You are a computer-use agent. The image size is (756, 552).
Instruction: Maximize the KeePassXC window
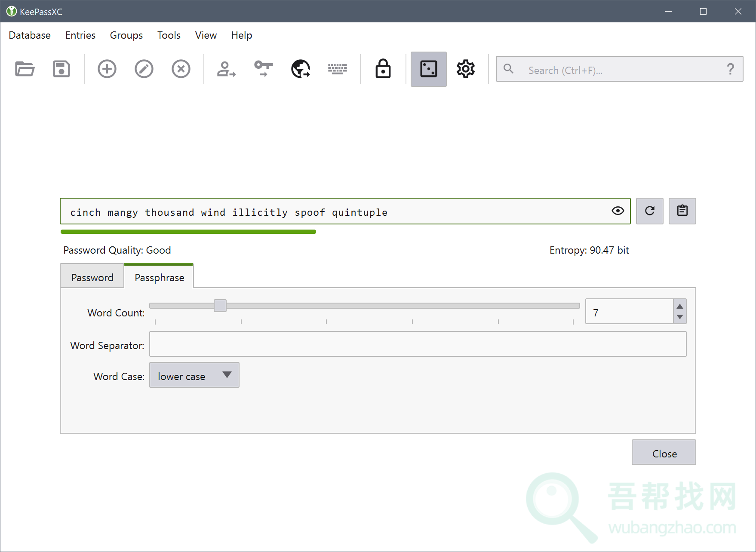(703, 12)
